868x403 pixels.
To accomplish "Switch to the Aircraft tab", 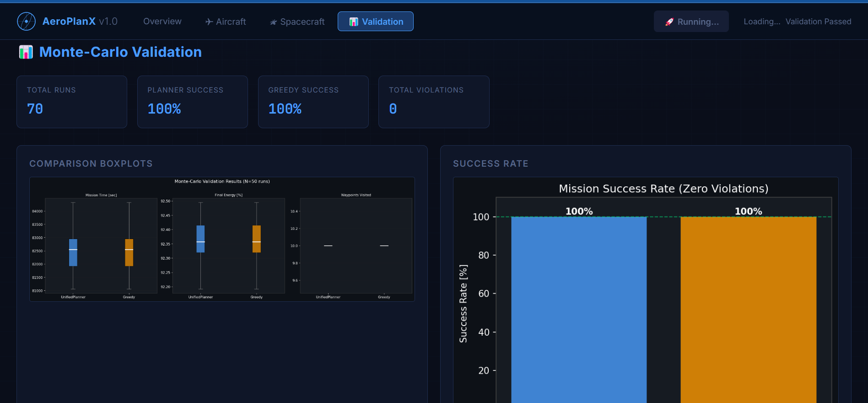I will [x=226, y=22].
